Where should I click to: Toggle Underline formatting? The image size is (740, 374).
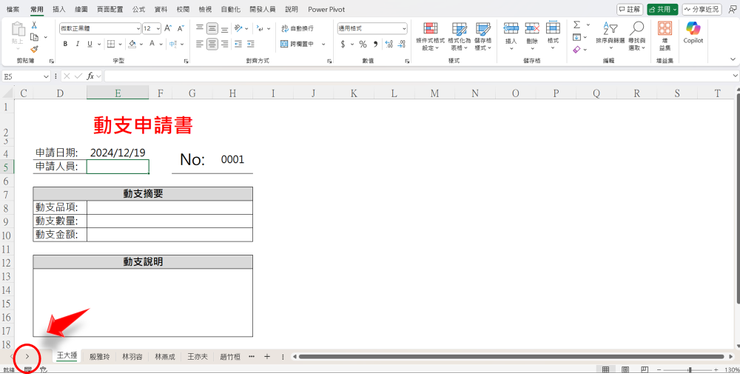click(89, 44)
